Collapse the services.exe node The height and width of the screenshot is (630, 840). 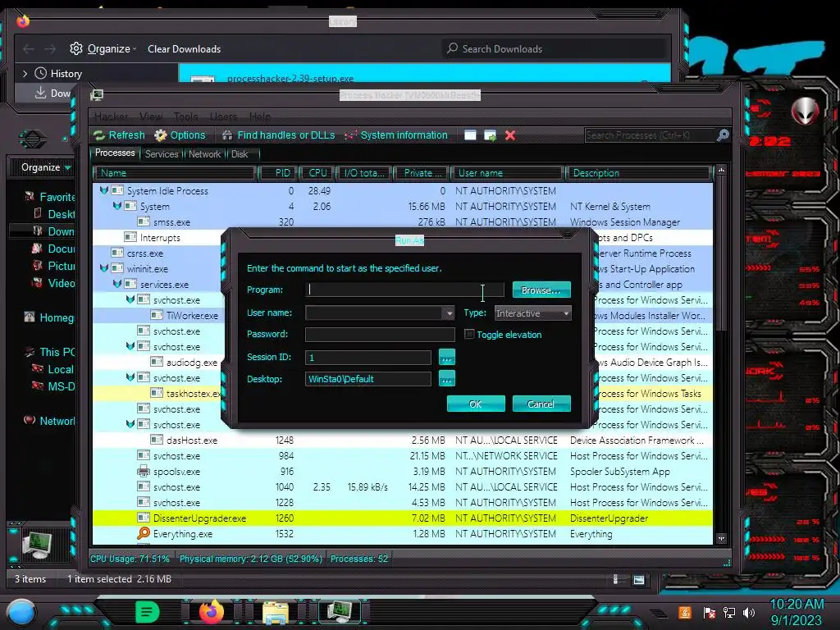116,283
